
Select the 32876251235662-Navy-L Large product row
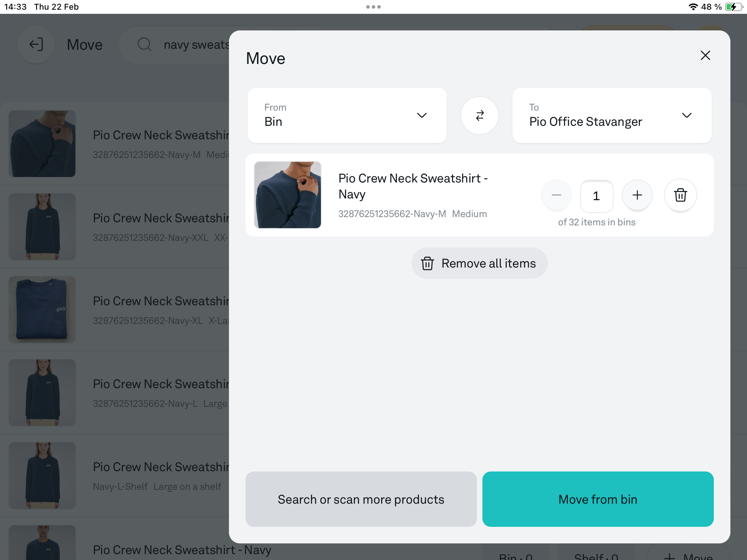114,393
